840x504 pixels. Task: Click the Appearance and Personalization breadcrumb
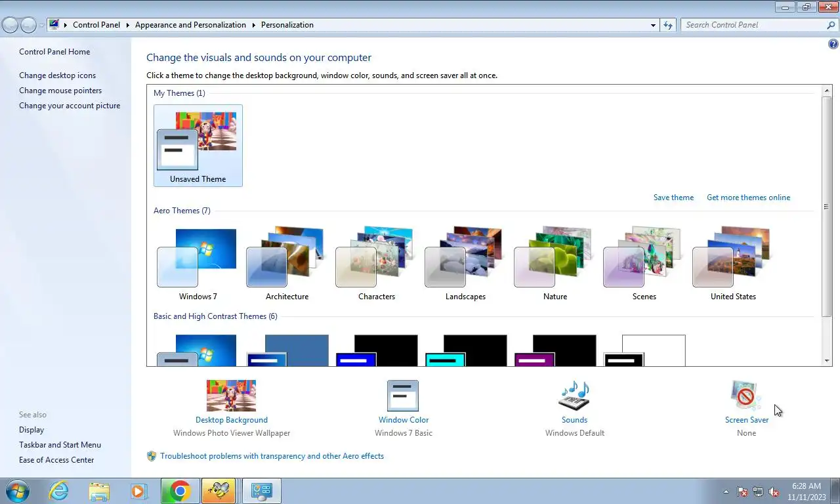[190, 25]
